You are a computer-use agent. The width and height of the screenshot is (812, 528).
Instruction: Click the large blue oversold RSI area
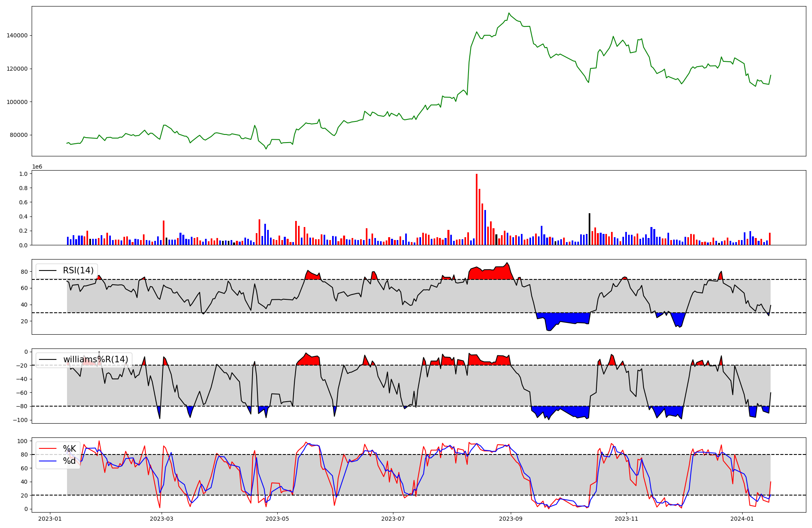pyautogui.click(x=562, y=318)
